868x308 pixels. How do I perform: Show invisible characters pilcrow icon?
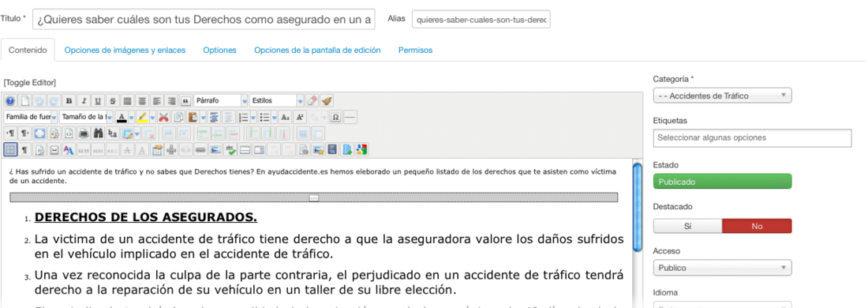coord(24,149)
